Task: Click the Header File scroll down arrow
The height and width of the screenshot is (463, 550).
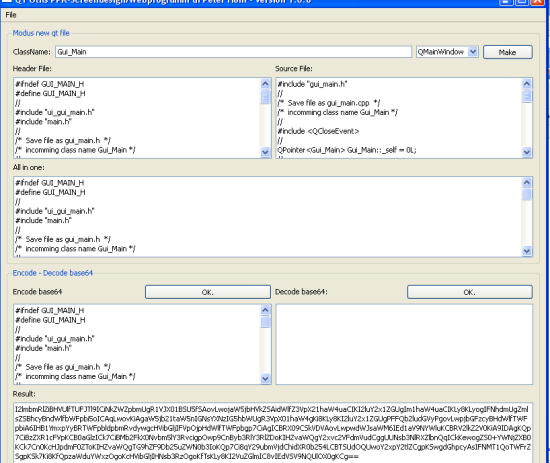Action: [x=265, y=152]
